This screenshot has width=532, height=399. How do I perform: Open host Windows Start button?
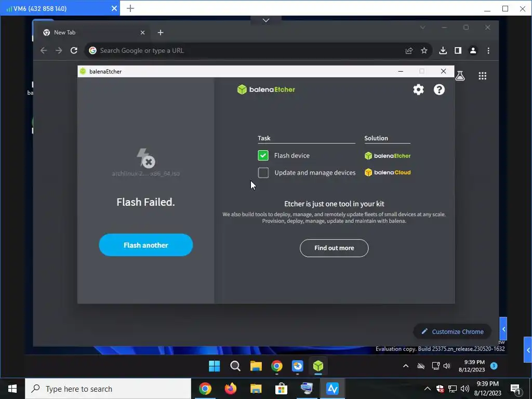coord(12,389)
